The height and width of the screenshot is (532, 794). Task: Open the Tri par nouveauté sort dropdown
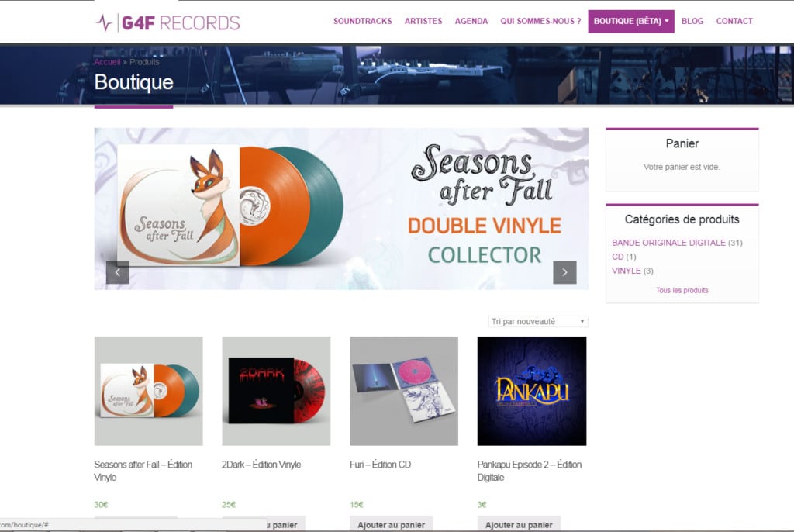point(538,321)
